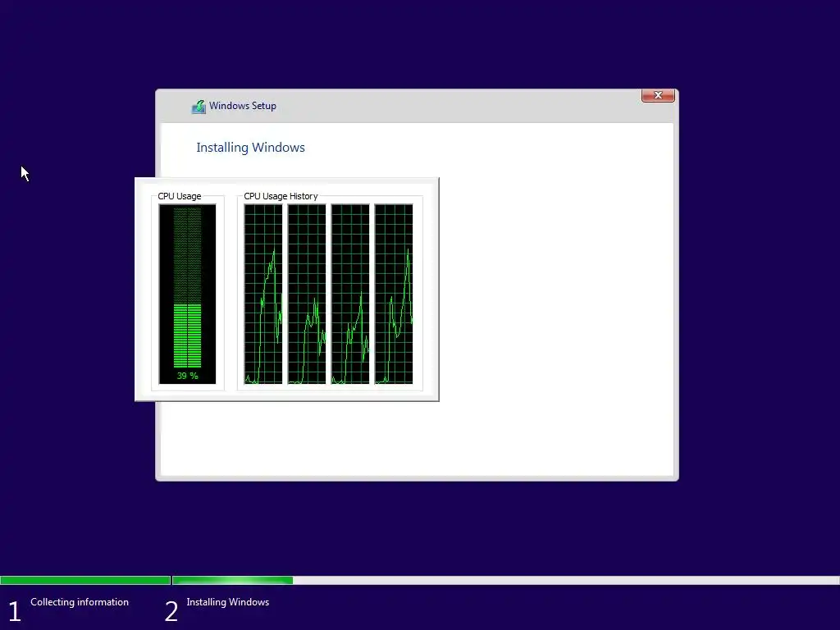The height and width of the screenshot is (630, 840).
Task: Select the first CPU history graph
Action: 263,294
